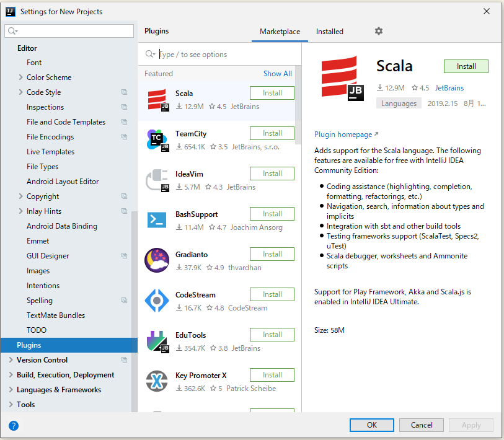Viewport: 504px width, 440px height.
Task: Click the BashSupport plugin icon
Action: [x=157, y=220]
